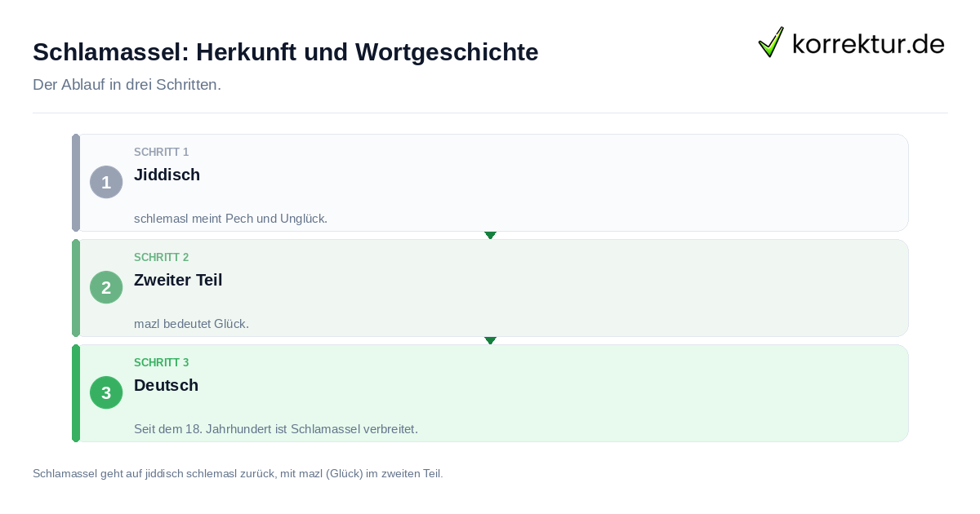Click the footer note starting 'Schlamassel geht auf jiddisch'
The width and height of the screenshot is (980, 514).
point(238,473)
